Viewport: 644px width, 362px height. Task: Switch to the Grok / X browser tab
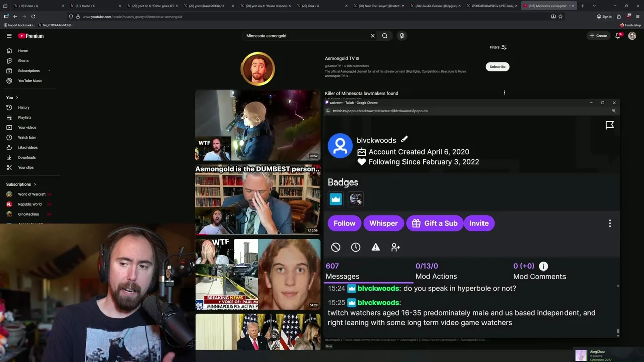[x=323, y=6]
